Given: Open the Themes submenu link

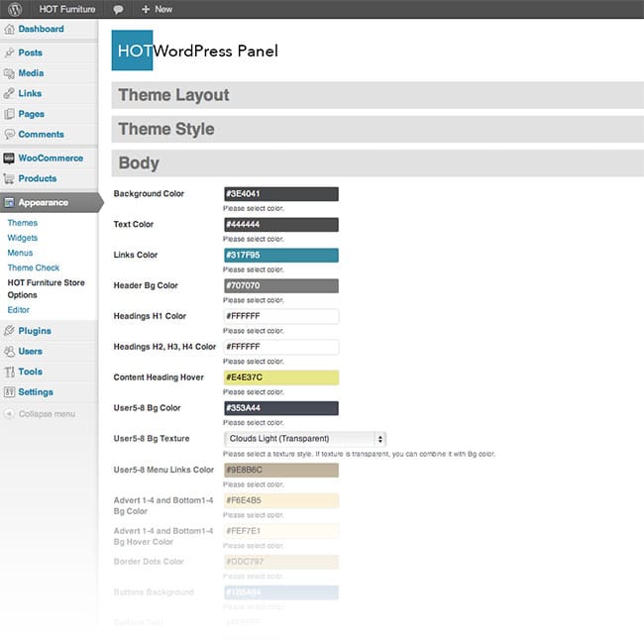Looking at the screenshot, I should [x=22, y=223].
